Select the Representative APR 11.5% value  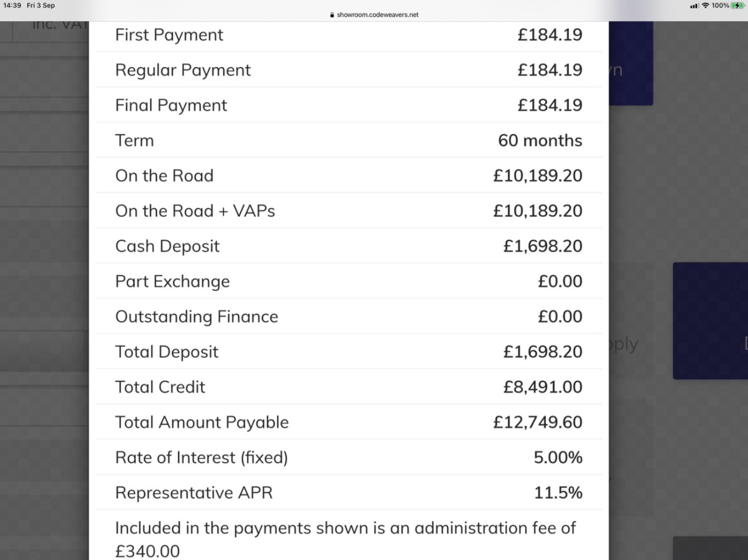[x=558, y=493]
